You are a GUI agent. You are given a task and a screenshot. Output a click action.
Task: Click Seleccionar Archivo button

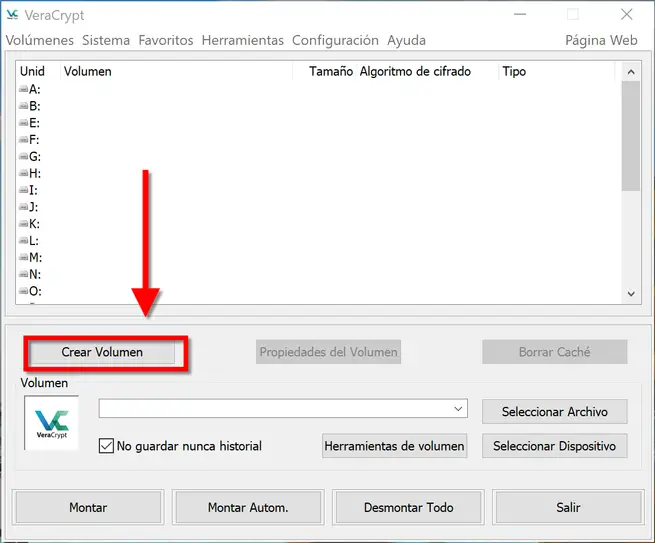tap(554, 411)
